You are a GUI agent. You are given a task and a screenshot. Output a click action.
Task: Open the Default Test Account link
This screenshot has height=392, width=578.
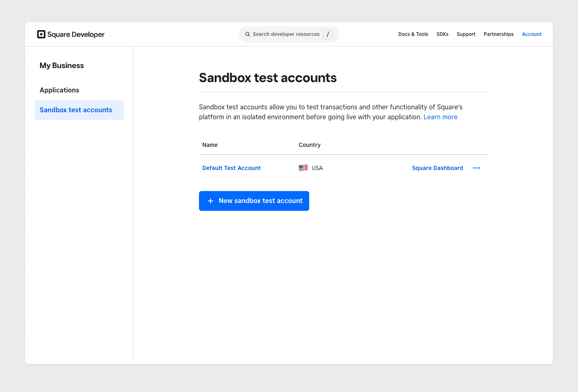232,168
